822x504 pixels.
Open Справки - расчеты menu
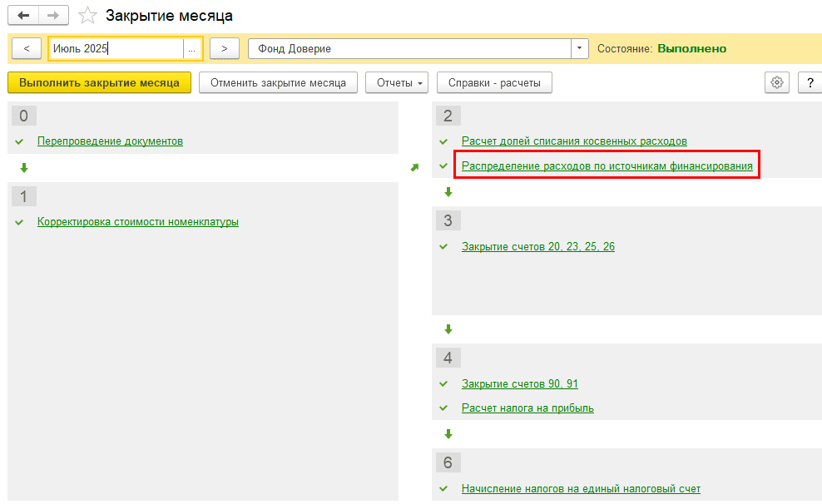tap(494, 82)
